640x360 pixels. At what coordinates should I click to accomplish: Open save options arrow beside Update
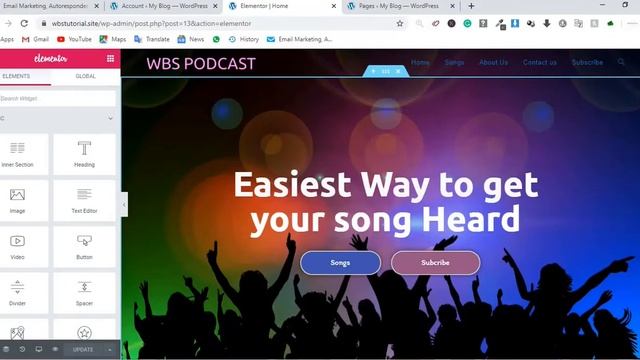[109, 350]
